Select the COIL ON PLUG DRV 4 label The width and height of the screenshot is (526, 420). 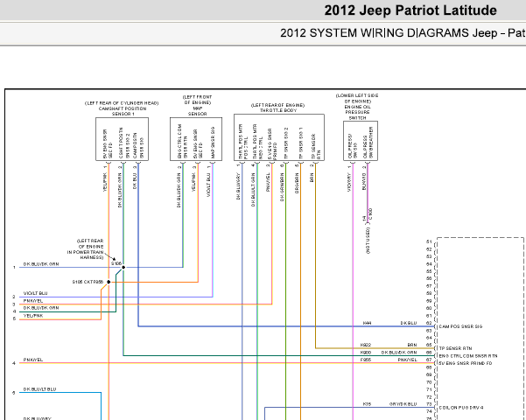(461, 408)
